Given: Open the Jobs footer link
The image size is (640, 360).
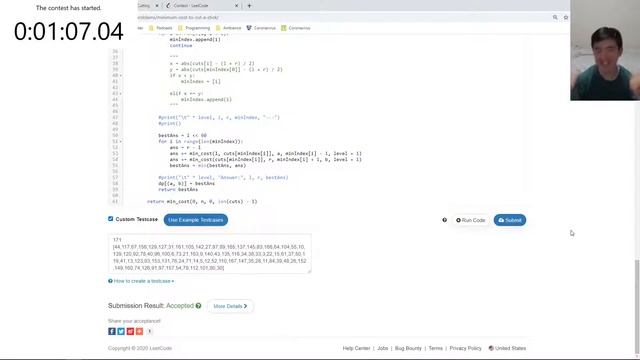Looking at the screenshot, I should point(382,348).
